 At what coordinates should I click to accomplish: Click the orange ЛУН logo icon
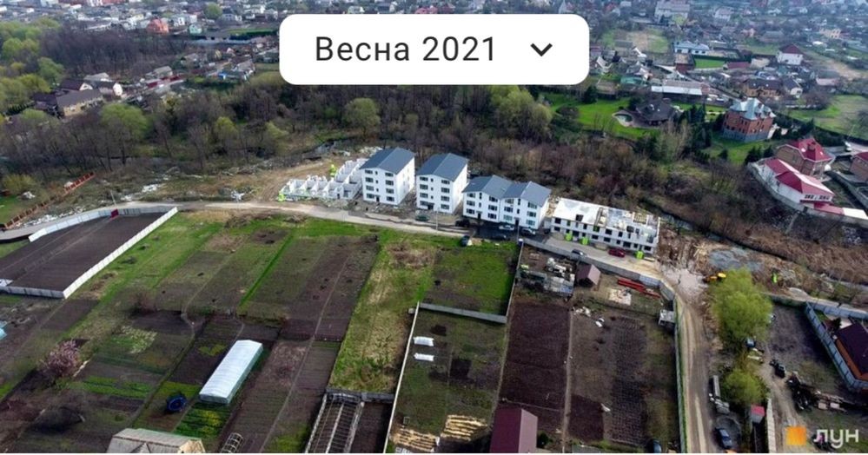796,436
